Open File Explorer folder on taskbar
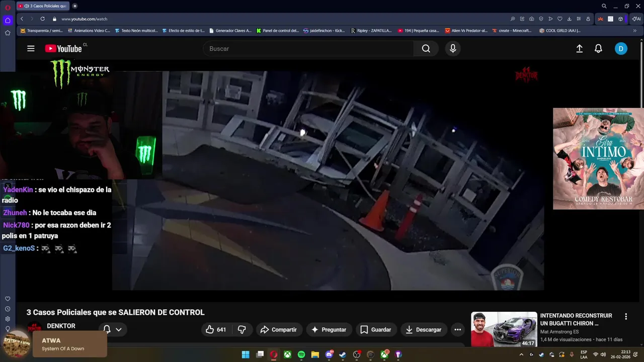 tap(315, 354)
